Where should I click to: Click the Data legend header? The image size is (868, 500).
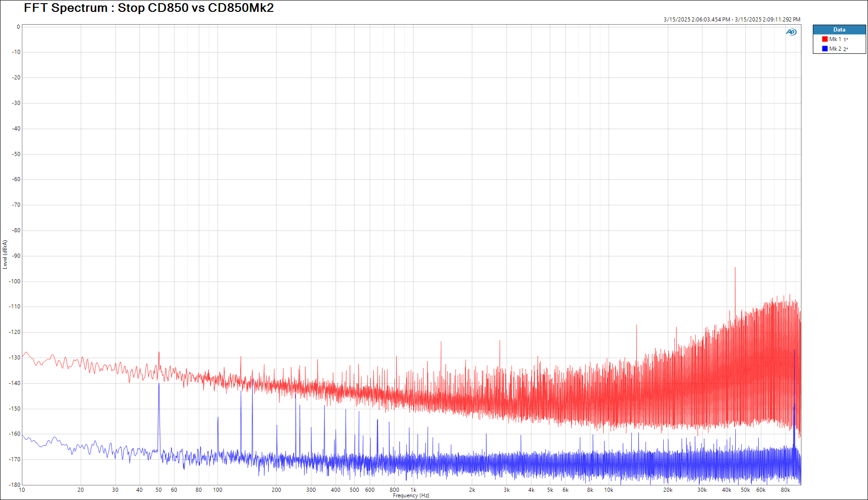tap(839, 30)
